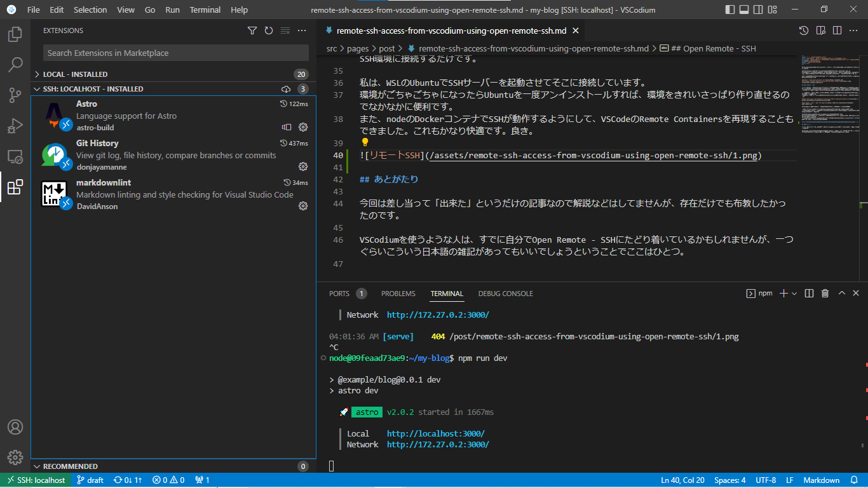The image size is (868, 488).
Task: Click the 'draft' git branch in status bar
Action: point(90,480)
